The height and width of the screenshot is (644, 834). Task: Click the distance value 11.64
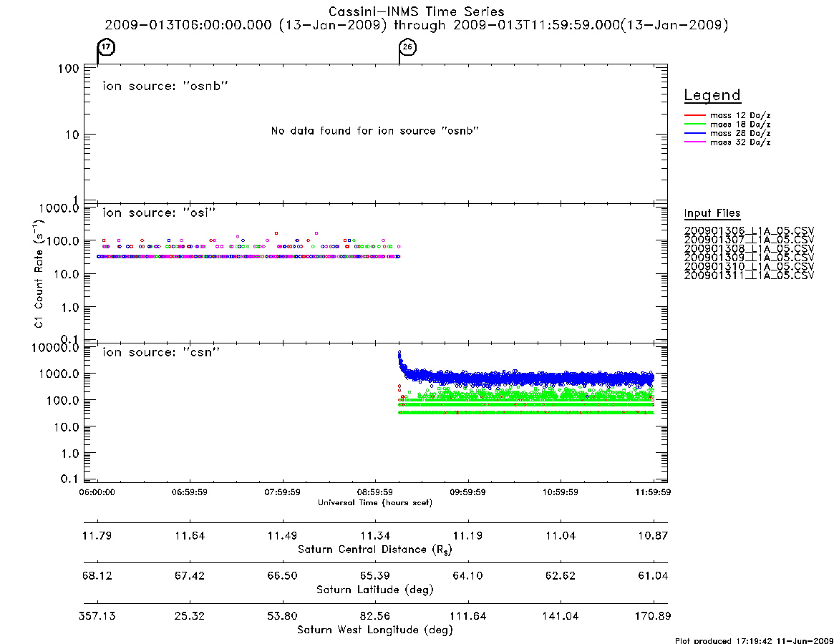coord(190,535)
